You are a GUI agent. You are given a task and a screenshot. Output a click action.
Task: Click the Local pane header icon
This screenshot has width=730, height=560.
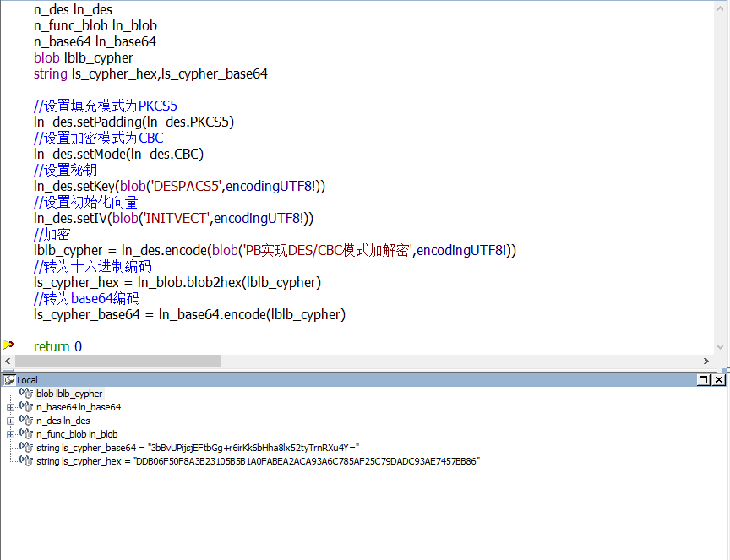[8, 380]
